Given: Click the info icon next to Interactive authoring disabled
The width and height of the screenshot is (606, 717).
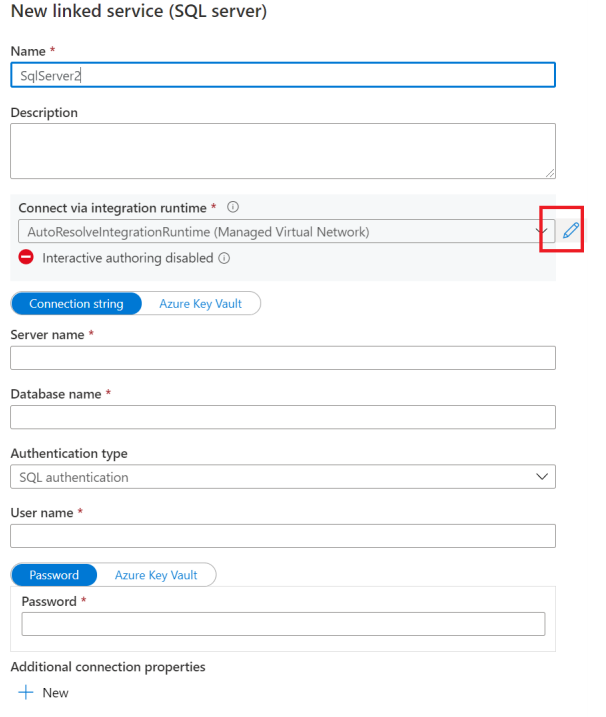Looking at the screenshot, I should 224,258.
